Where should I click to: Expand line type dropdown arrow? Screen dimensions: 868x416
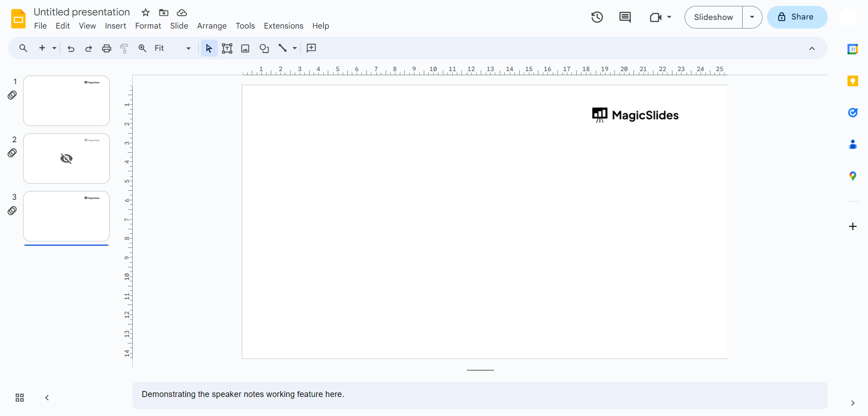point(295,48)
